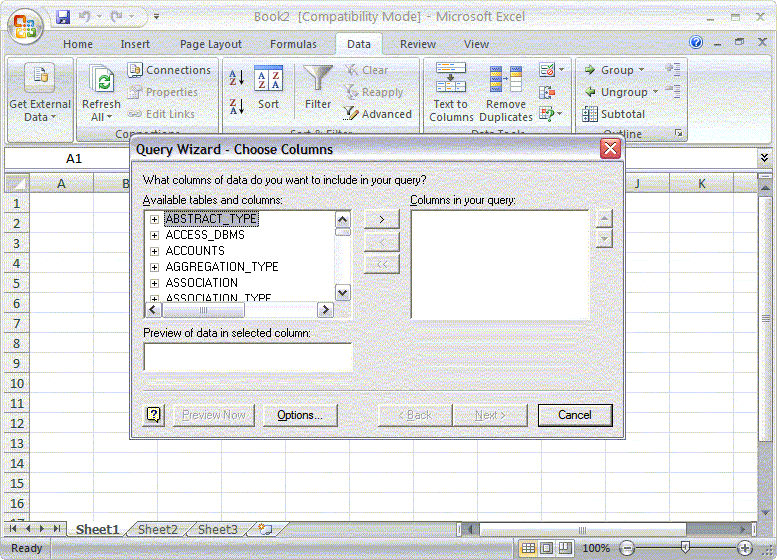Viewport: 777px width, 560px height.
Task: Select Page Break Preview in status bar
Action: coord(565,548)
